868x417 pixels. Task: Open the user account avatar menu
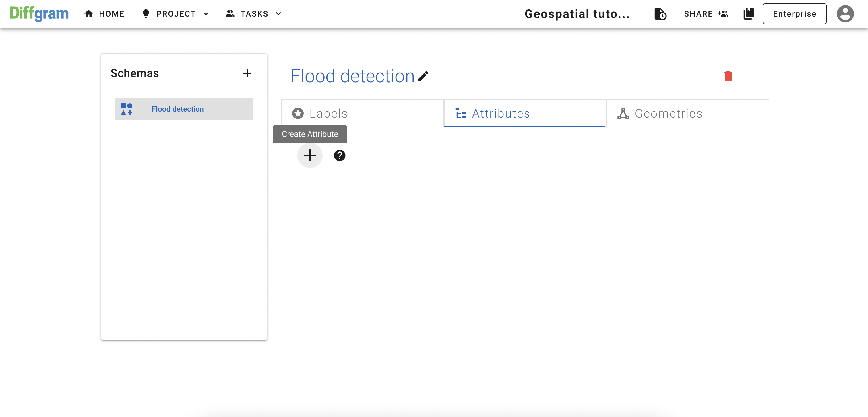(845, 14)
